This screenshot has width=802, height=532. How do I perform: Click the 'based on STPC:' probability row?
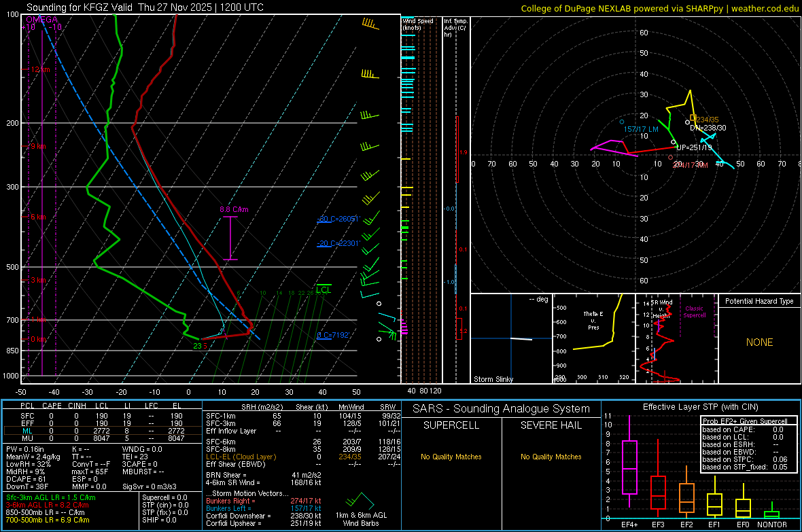(x=745, y=459)
